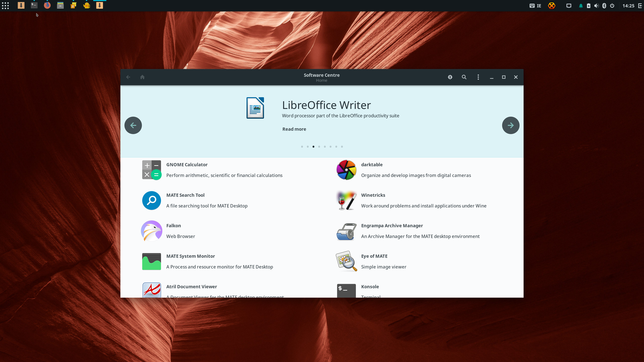Select the first carousel page dot

click(x=302, y=147)
